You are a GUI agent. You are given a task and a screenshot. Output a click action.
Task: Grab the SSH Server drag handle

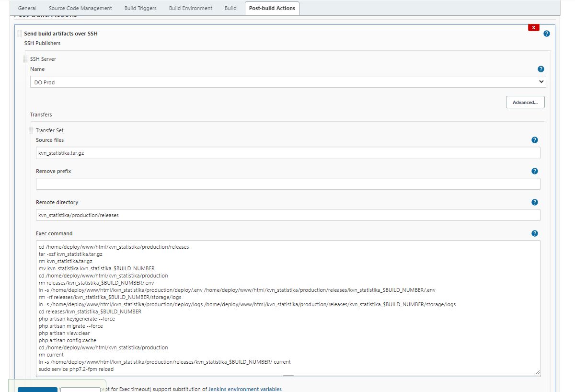[x=24, y=58]
